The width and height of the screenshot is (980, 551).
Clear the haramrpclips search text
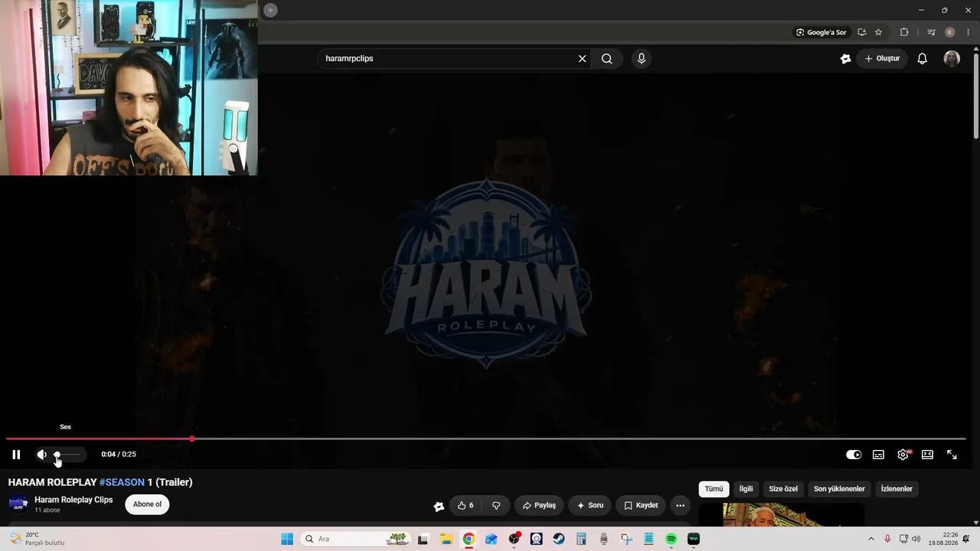point(582,59)
